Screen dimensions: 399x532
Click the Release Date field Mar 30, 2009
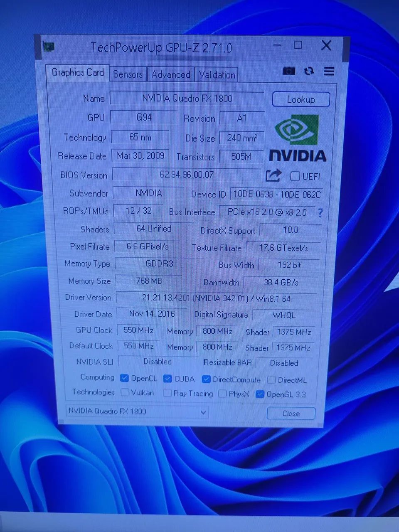coord(140,156)
